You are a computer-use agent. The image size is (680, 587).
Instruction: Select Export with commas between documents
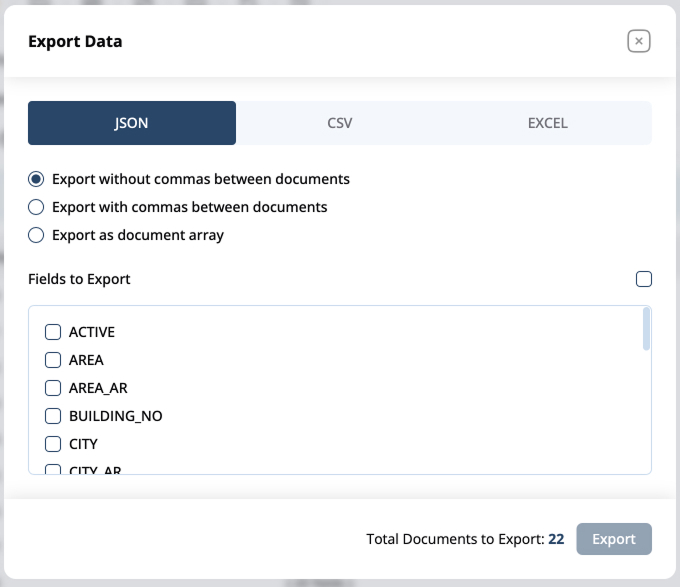pyautogui.click(x=36, y=207)
